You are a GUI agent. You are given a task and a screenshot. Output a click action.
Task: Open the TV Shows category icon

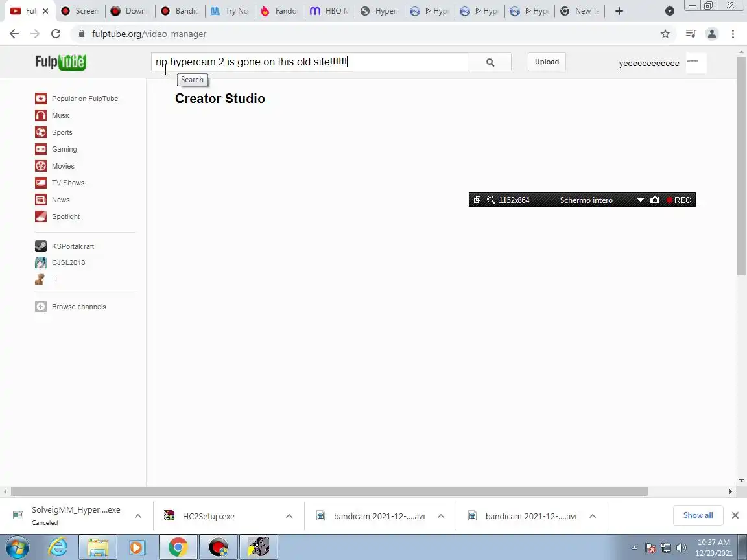tap(41, 183)
